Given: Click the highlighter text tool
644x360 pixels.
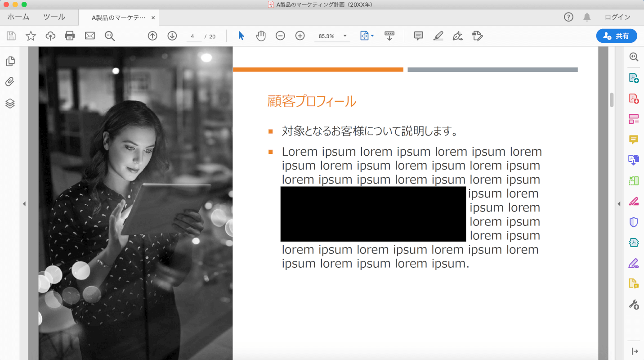Looking at the screenshot, I should 438,36.
